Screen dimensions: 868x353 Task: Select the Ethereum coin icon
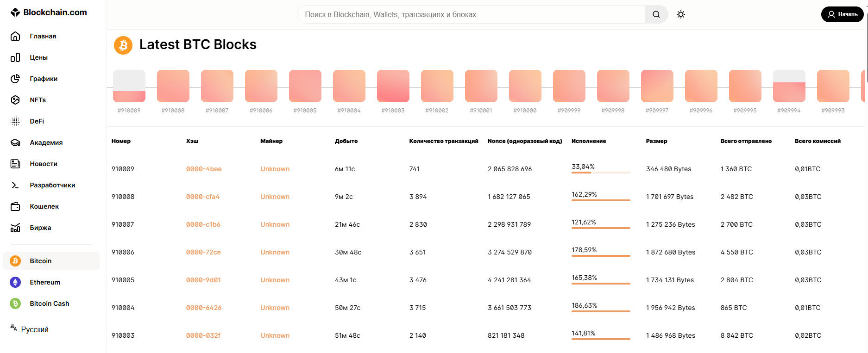pos(15,282)
